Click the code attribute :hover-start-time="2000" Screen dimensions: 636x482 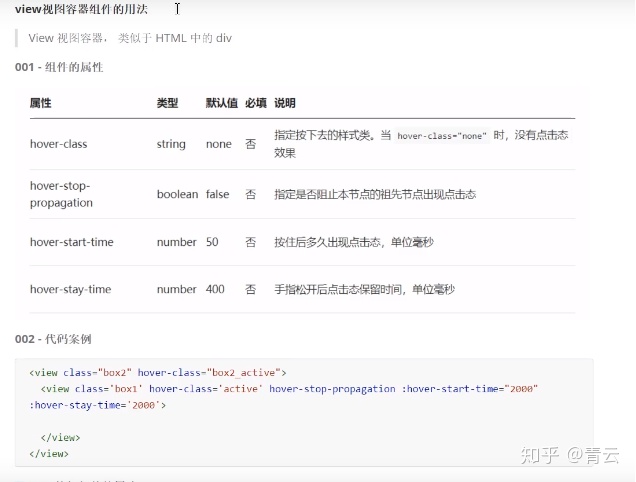click(470, 389)
